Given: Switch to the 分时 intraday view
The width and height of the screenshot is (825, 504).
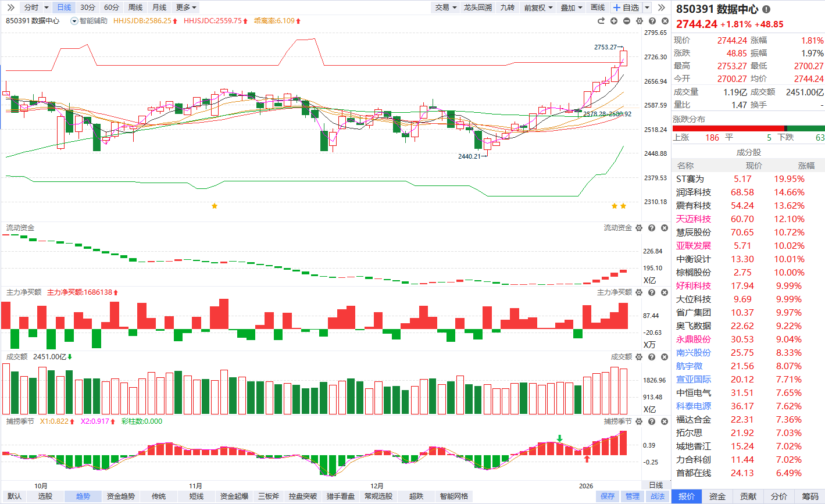Looking at the screenshot, I should pos(31,8).
